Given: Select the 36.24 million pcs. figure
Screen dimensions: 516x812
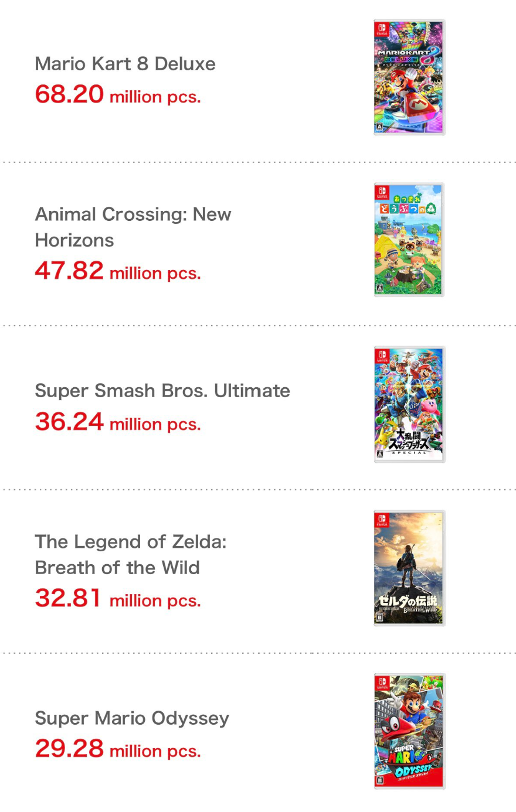Looking at the screenshot, I should [118, 422].
